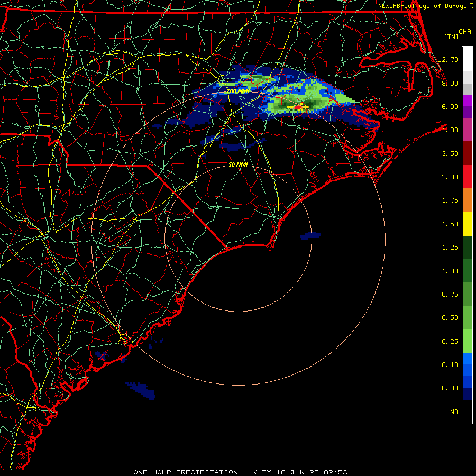This screenshot has height=476, width=476.
Task: Click the 0.75 legend value
Action: click(450, 295)
